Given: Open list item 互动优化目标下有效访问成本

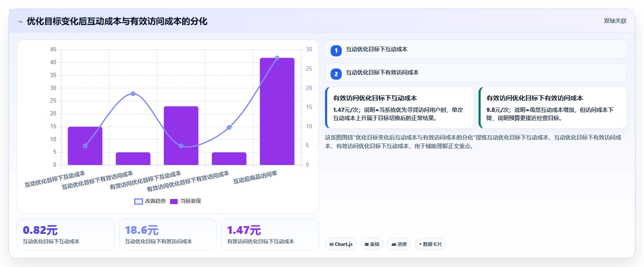Looking at the screenshot, I should pos(476,72).
